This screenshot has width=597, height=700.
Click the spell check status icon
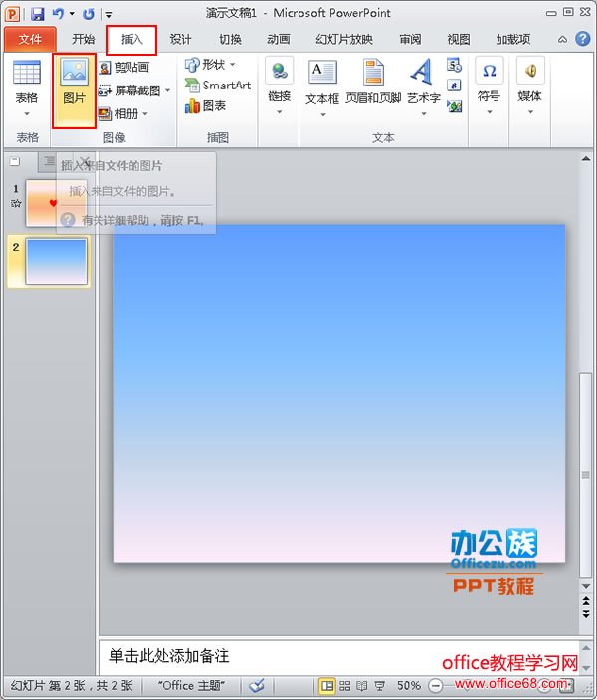tap(257, 685)
